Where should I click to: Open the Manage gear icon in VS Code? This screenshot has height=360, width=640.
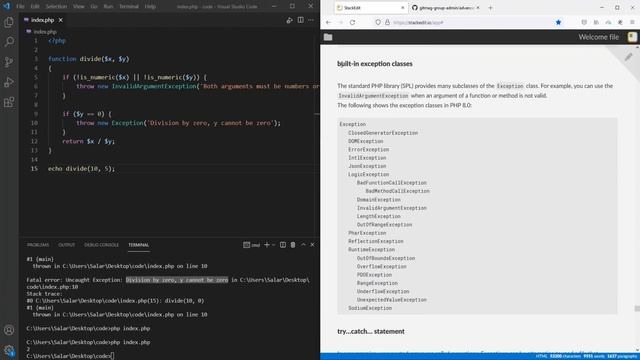coord(9,350)
